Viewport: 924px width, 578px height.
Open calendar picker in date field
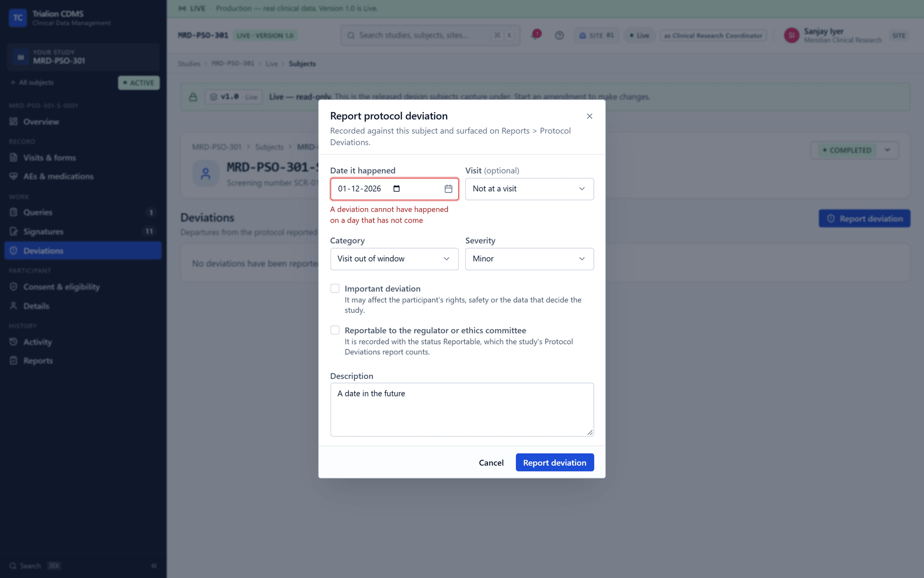[448, 189]
